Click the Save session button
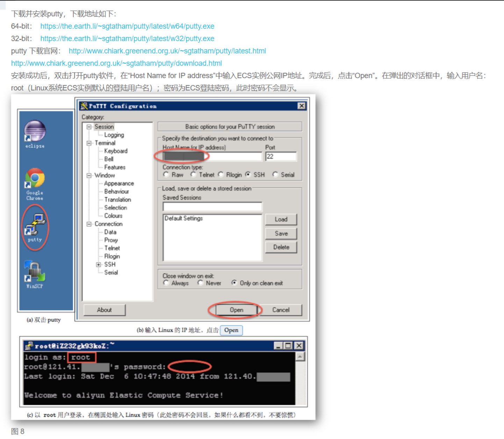This screenshot has height=439, width=504. [x=281, y=233]
